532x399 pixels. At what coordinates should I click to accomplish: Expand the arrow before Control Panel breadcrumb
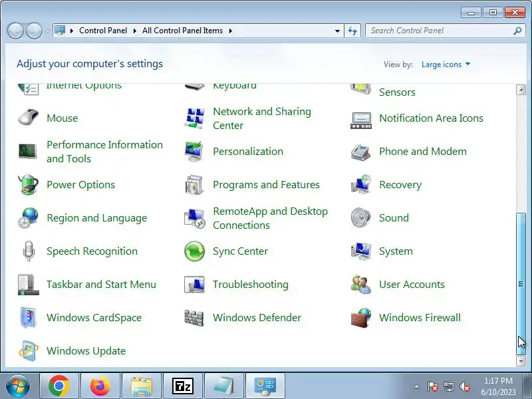(72, 31)
